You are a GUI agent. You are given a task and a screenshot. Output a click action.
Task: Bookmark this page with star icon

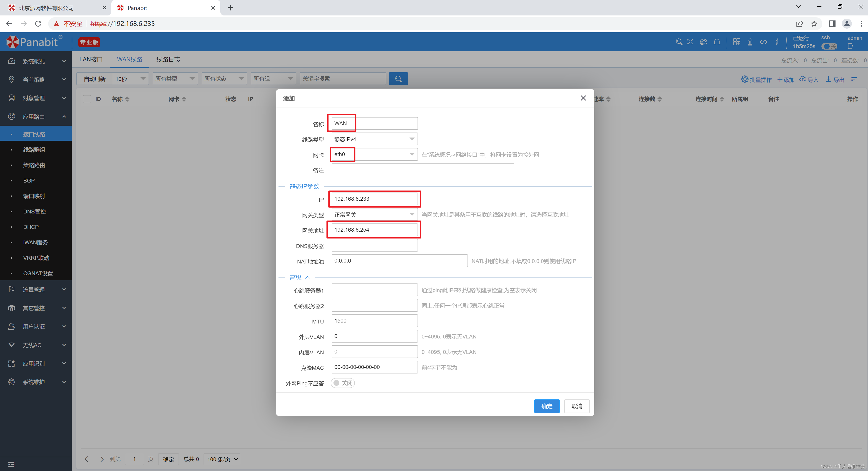(814, 24)
